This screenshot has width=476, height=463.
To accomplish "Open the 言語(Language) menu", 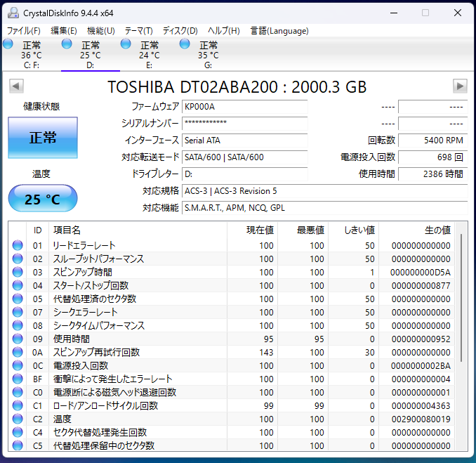I will click(279, 31).
